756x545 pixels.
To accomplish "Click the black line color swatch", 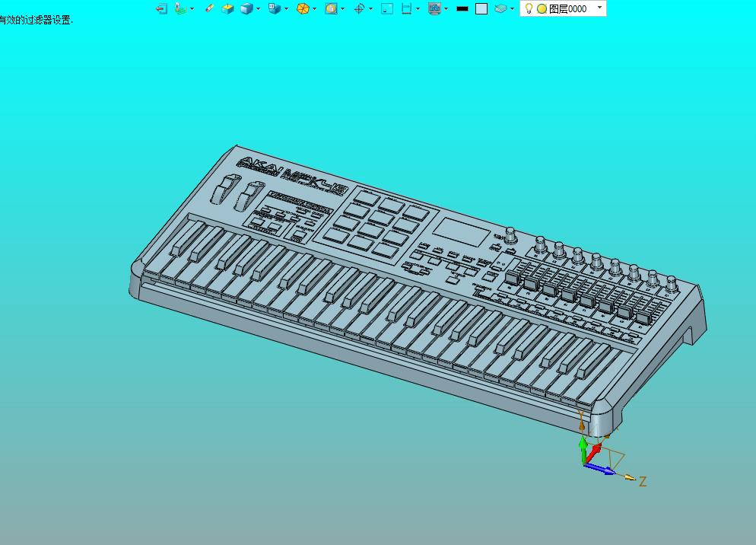I will [x=462, y=8].
